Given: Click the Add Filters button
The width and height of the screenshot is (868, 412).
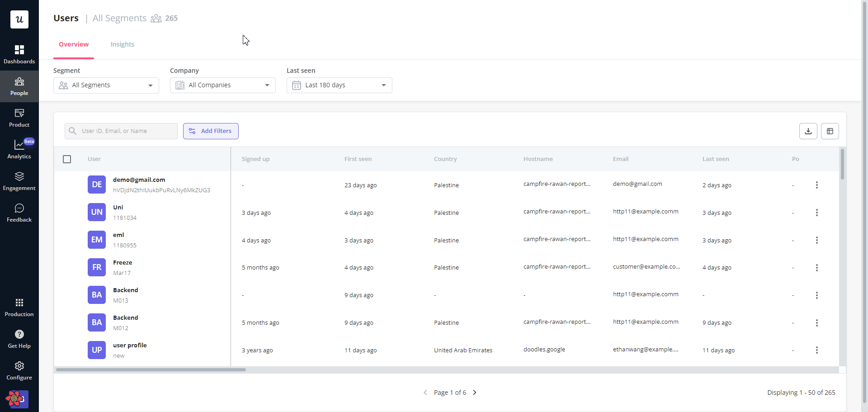Looking at the screenshot, I should pyautogui.click(x=211, y=131).
